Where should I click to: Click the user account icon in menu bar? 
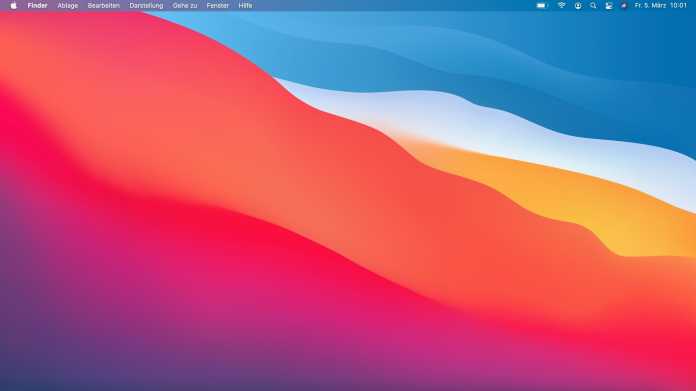pos(577,6)
